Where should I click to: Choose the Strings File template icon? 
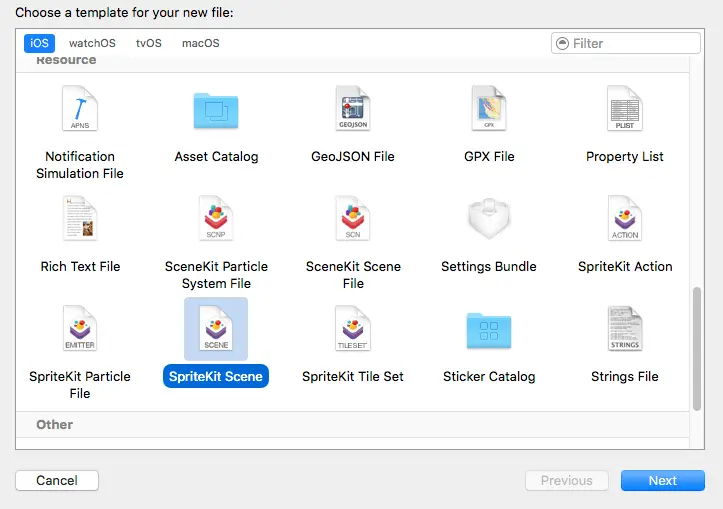click(625, 329)
